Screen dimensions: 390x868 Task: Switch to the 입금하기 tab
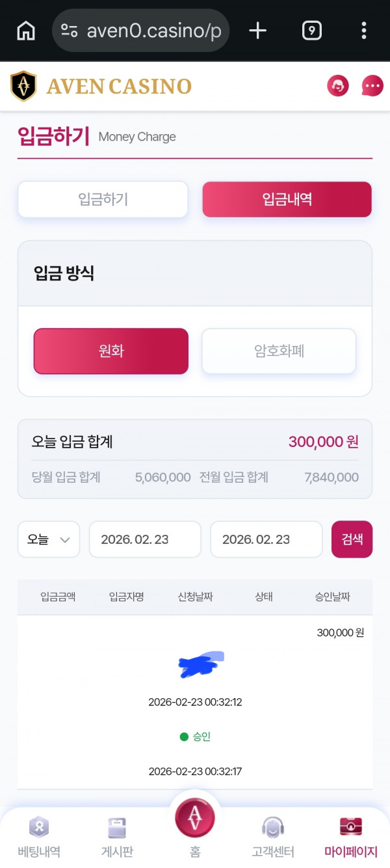point(102,199)
